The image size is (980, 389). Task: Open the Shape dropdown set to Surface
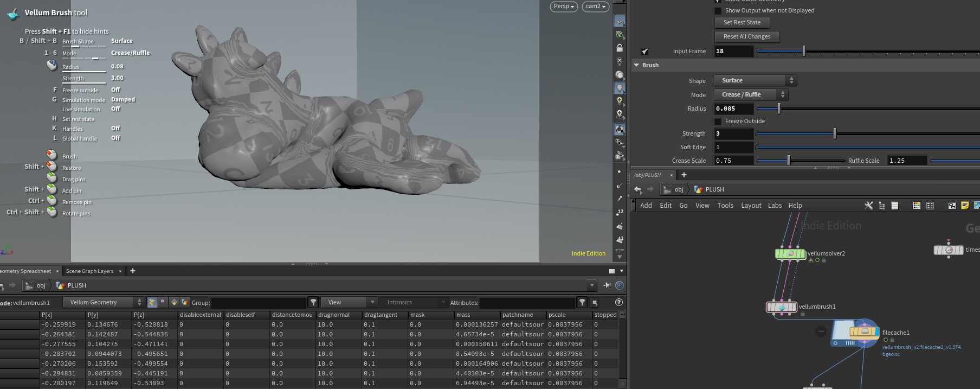755,80
